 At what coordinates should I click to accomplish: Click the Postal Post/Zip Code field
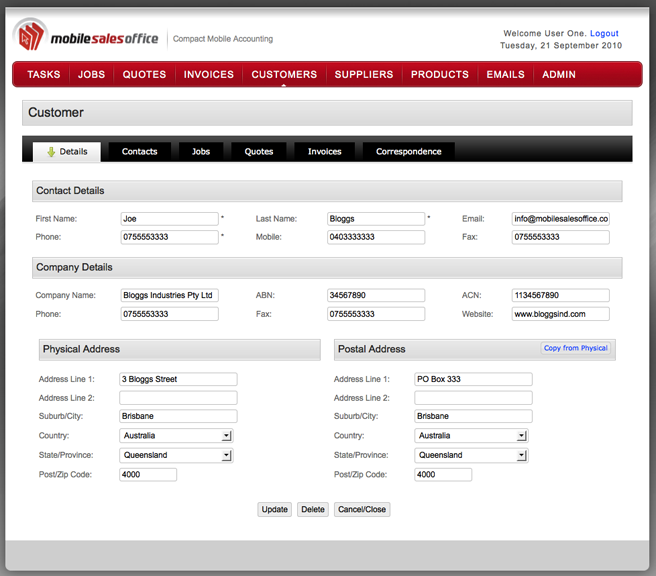pyautogui.click(x=443, y=475)
